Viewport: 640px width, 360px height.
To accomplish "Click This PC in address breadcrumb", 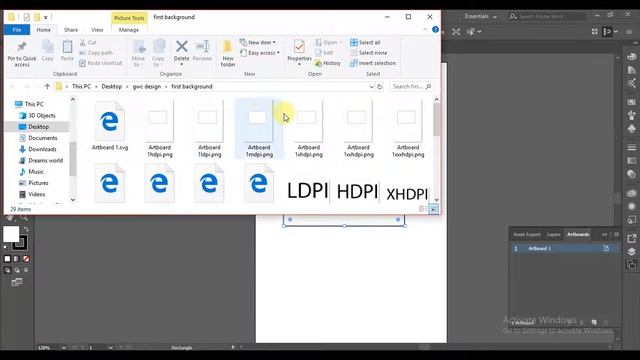I will [x=82, y=87].
